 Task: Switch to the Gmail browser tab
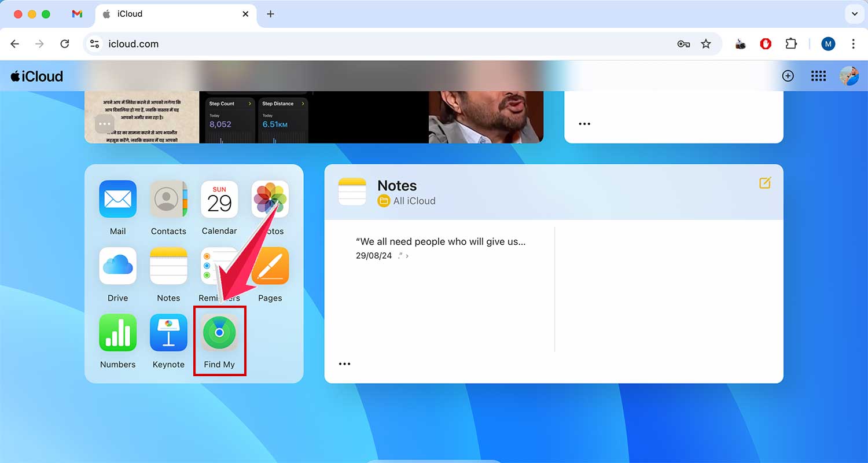click(x=77, y=14)
